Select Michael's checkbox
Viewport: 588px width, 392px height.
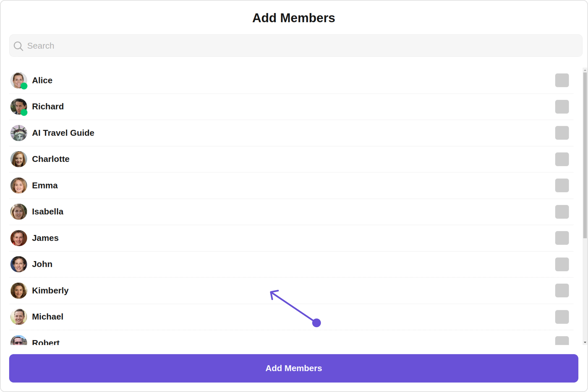[562, 317]
